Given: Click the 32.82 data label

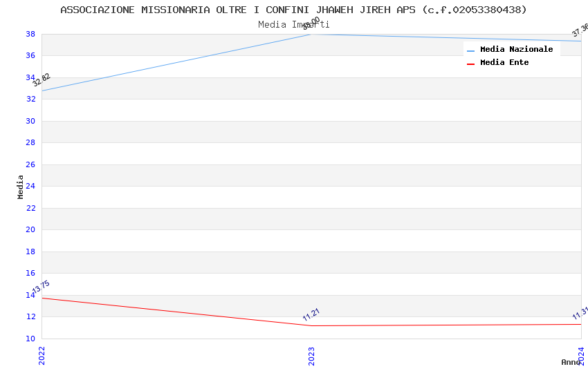Looking at the screenshot, I should (42, 79).
